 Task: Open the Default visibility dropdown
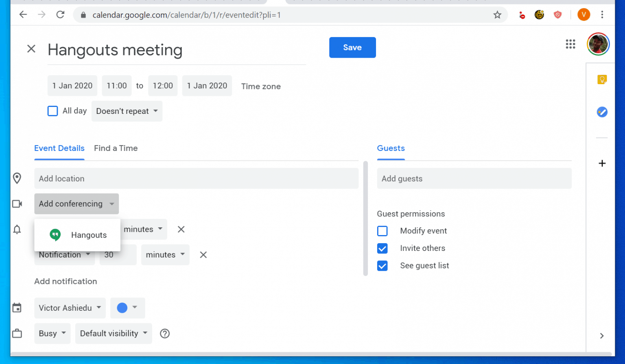114,333
